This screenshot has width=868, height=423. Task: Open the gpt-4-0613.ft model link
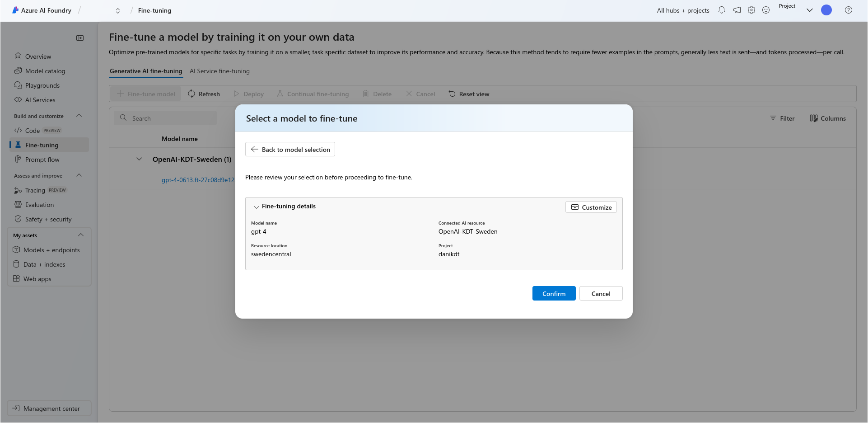(x=198, y=180)
